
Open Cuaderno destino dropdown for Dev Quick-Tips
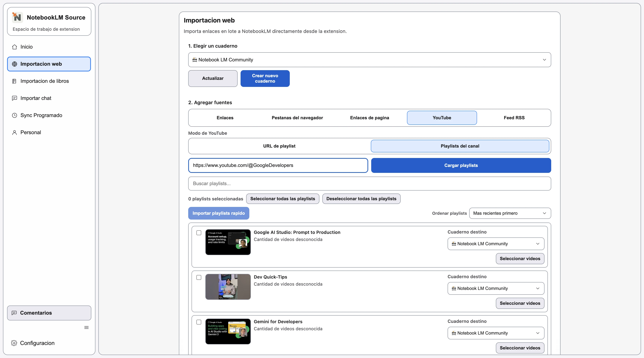tap(495, 288)
